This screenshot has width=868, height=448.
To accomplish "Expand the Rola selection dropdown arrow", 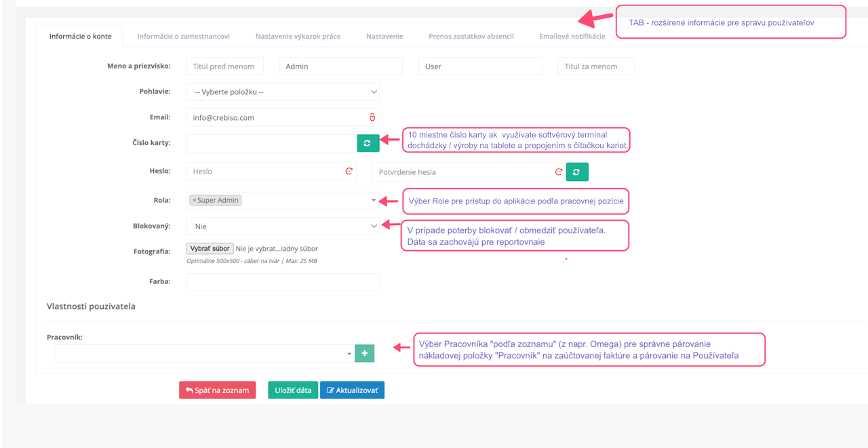I will click(373, 201).
